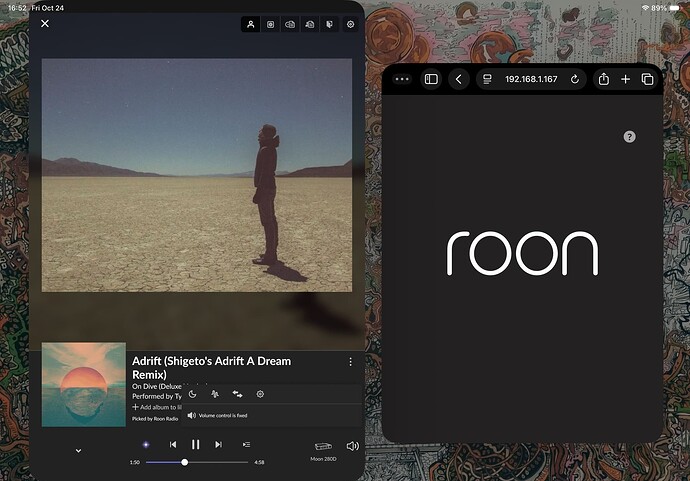690x481 pixels.
Task: Close the now playing screen
Action: (45, 24)
